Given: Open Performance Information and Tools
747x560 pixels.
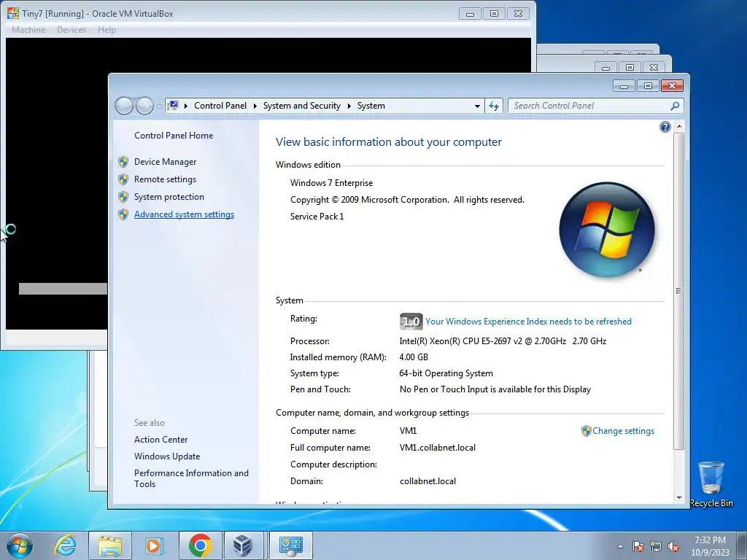Looking at the screenshot, I should pyautogui.click(x=191, y=478).
